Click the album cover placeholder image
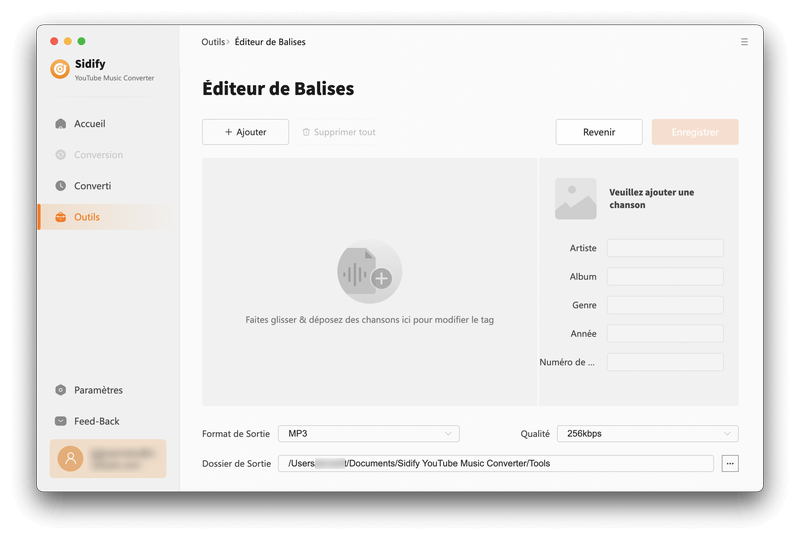 pyautogui.click(x=575, y=199)
